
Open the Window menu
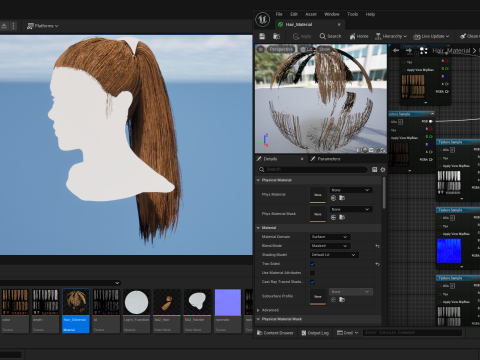point(332,14)
